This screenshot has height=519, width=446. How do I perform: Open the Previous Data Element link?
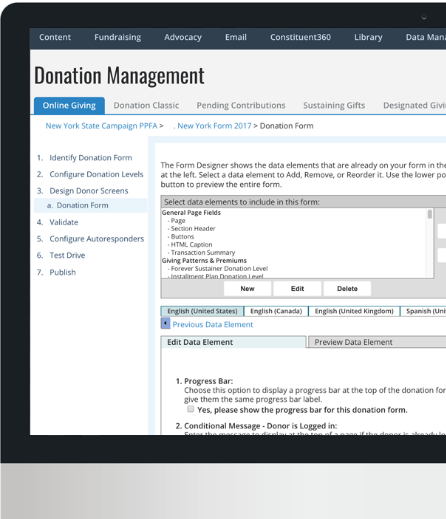pyautogui.click(x=213, y=325)
